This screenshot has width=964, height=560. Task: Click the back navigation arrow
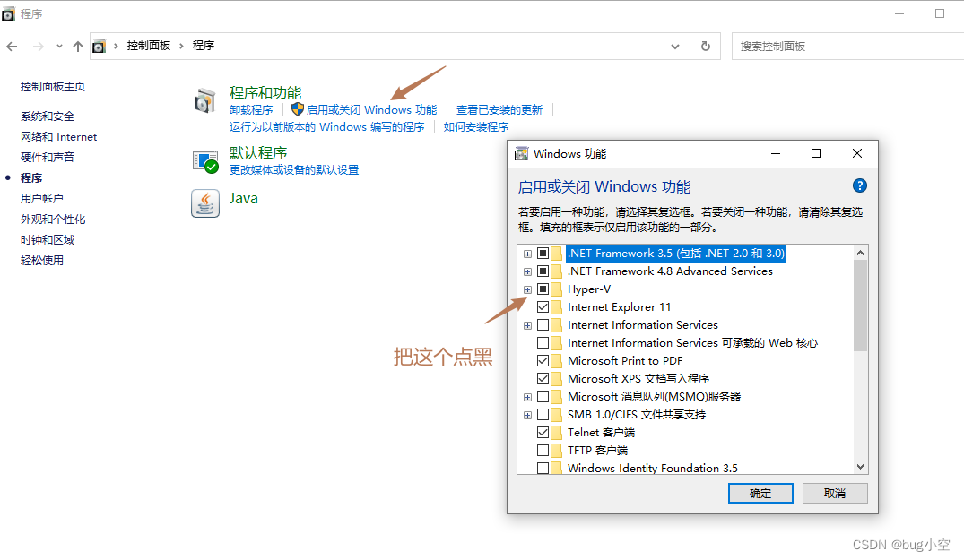(12, 46)
